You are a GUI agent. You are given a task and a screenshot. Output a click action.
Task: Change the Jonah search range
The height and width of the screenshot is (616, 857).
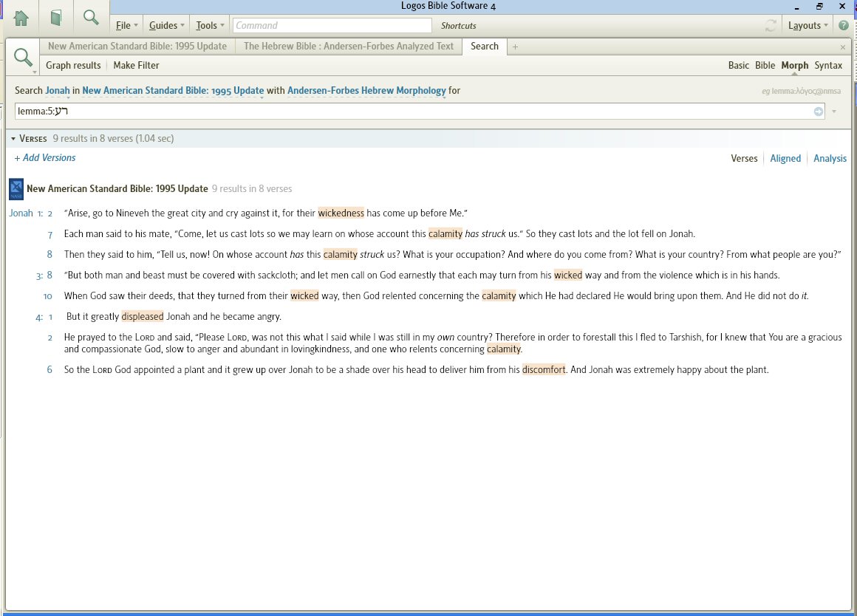58,91
